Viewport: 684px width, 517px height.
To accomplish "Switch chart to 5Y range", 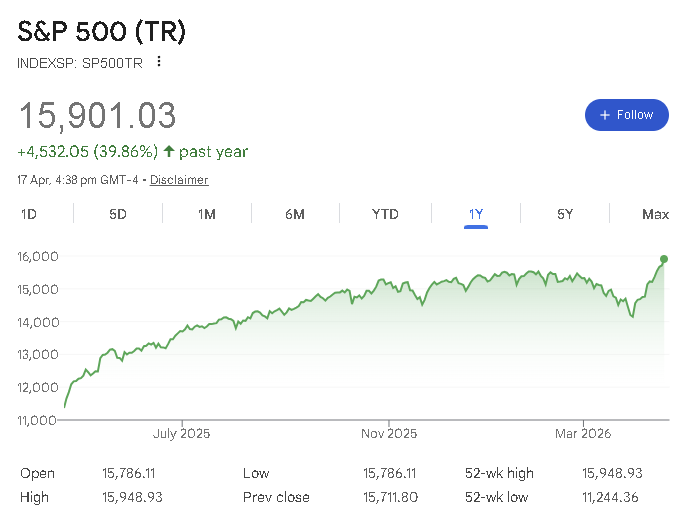I will (x=565, y=214).
